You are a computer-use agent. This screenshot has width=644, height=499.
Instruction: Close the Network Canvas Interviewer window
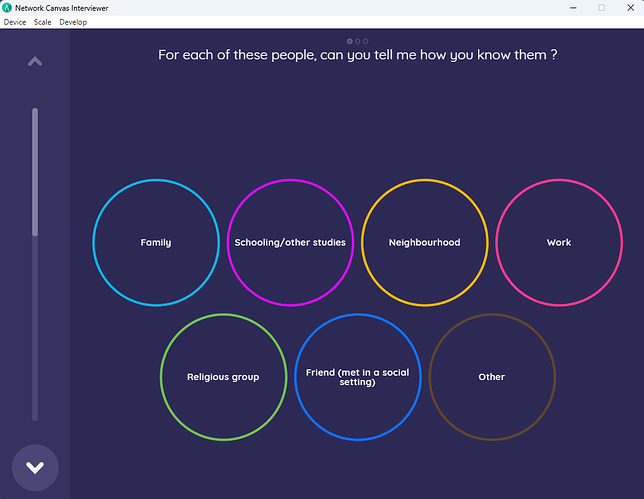630,7
